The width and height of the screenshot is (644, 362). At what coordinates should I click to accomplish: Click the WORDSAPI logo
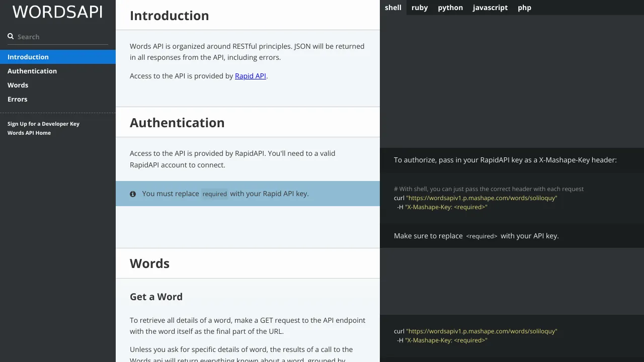57,12
